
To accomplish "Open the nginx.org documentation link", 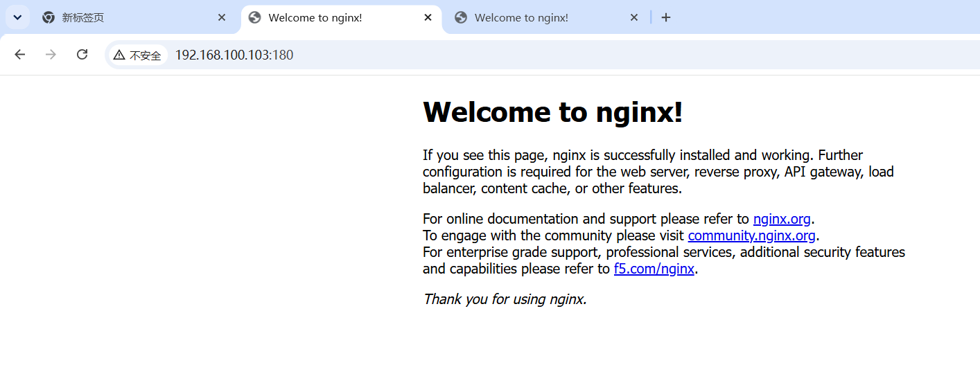I will point(782,219).
